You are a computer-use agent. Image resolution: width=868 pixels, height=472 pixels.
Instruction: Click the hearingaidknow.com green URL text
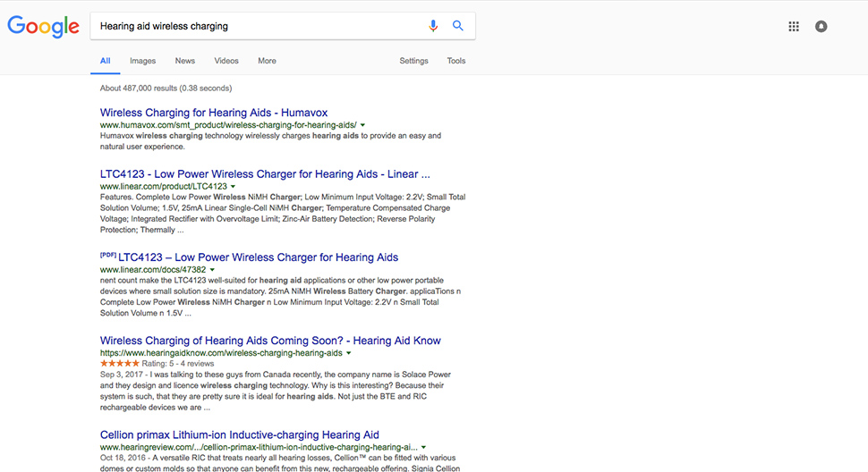click(x=221, y=353)
